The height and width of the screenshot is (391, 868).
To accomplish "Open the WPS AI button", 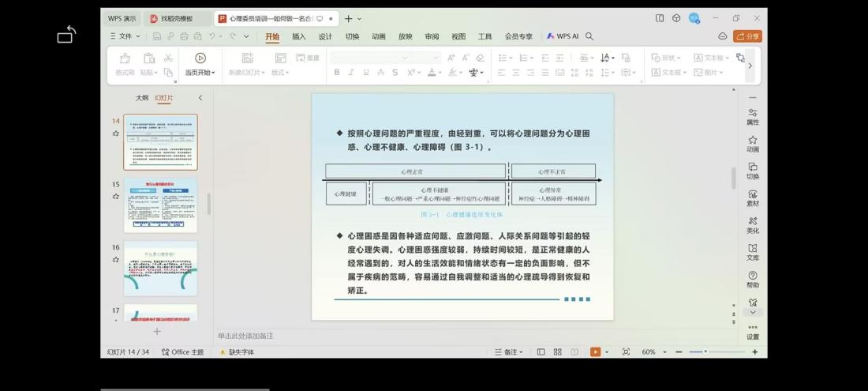I will click(x=563, y=36).
